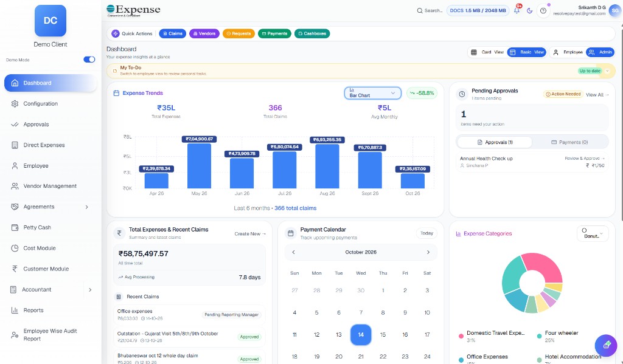Screen dimensions: 623x364
Task: Click the DC Demo Client logo
Action: [50, 21]
